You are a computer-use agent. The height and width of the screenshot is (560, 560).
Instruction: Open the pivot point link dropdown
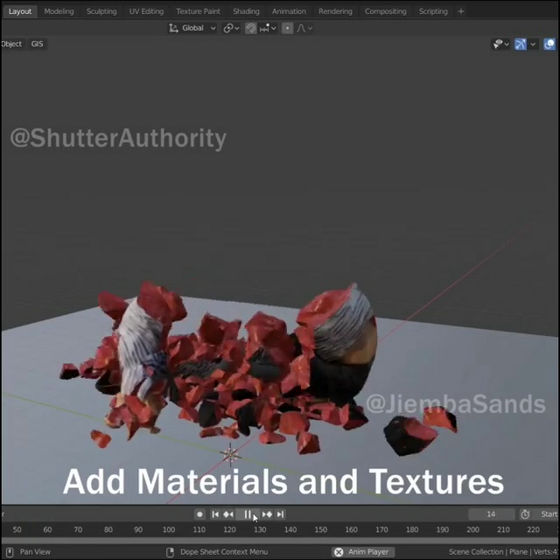(231, 28)
